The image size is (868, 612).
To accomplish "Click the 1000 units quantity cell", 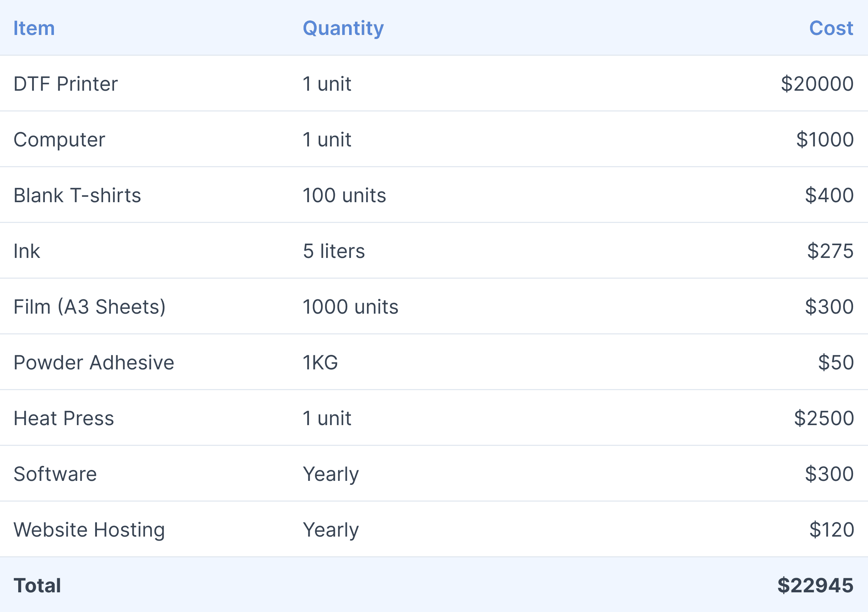I will click(351, 307).
